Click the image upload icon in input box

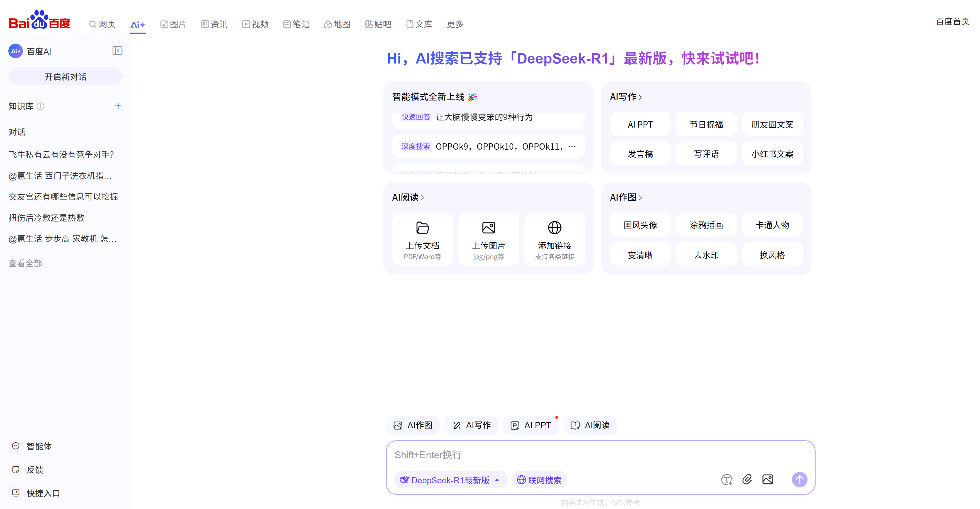[768, 479]
